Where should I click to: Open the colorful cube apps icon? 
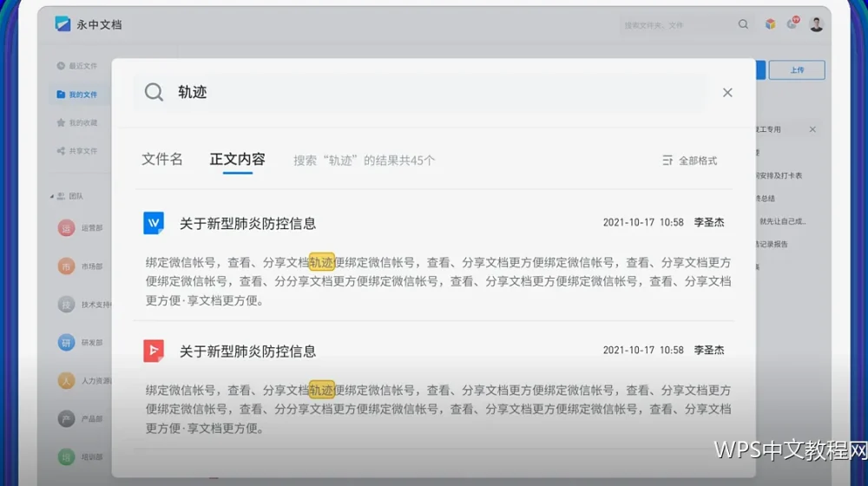coord(770,23)
